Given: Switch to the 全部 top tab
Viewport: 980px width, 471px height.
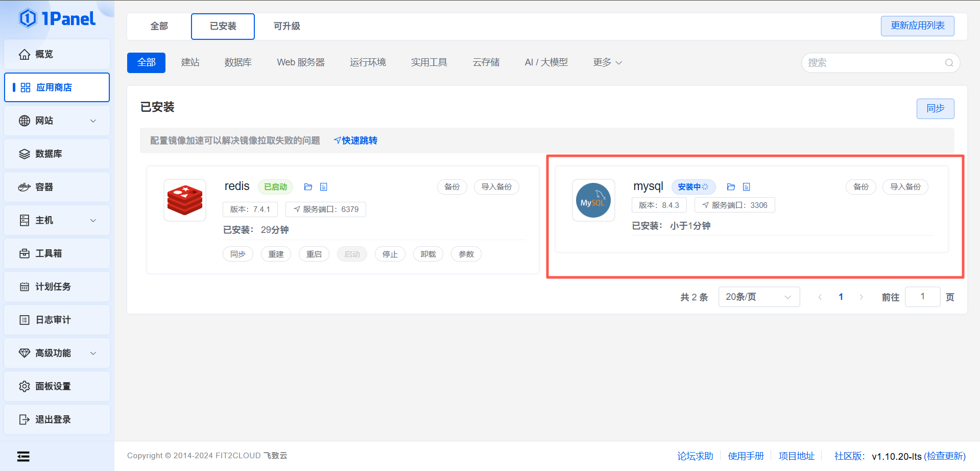Looking at the screenshot, I should click(159, 26).
